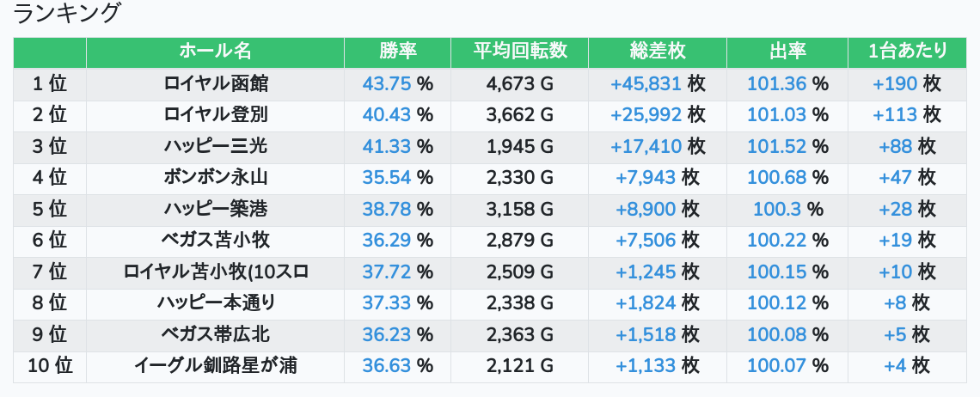Open the ベガス帯広北 hall entry

[215, 334]
